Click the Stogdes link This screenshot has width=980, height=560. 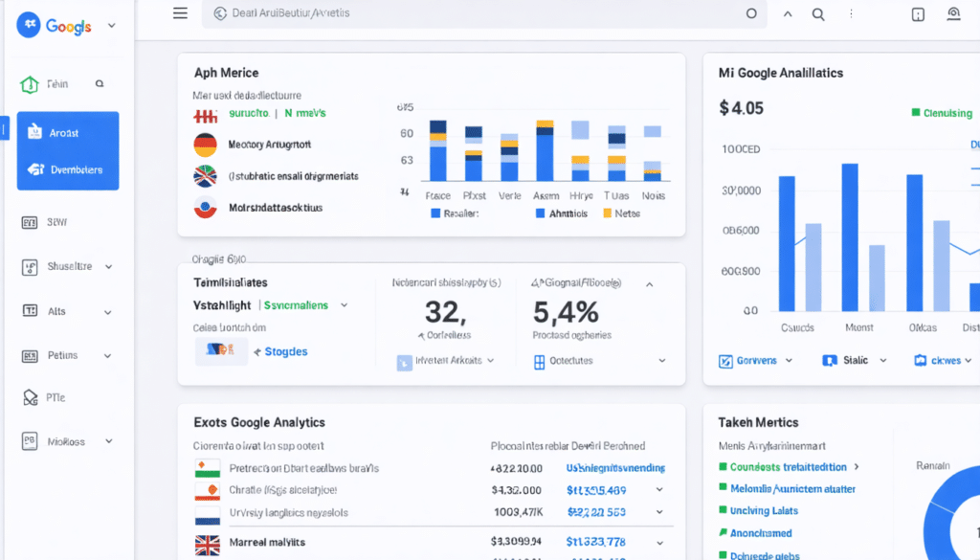pos(285,352)
